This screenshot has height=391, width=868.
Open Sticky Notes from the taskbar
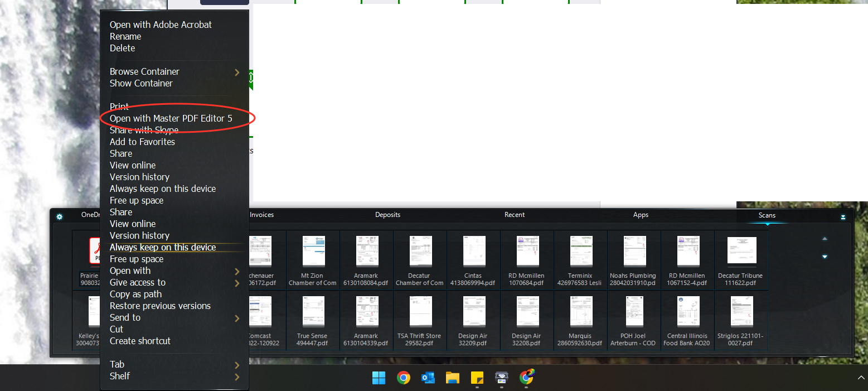[477, 378]
